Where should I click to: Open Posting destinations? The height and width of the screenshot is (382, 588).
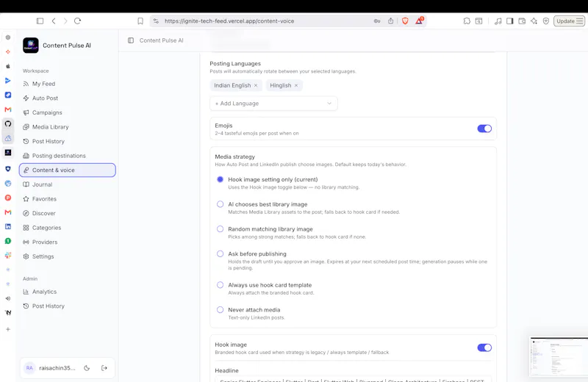tap(68, 156)
